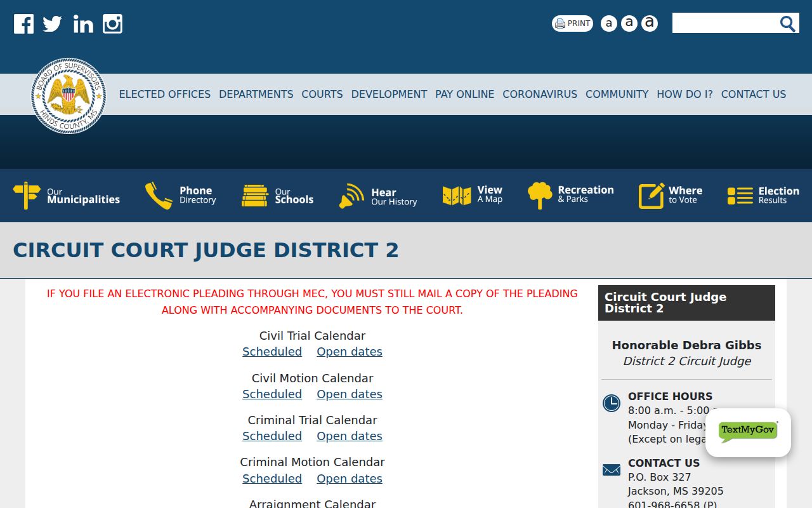The image size is (812, 508).
Task: Click the Our Schools books icon
Action: click(255, 196)
